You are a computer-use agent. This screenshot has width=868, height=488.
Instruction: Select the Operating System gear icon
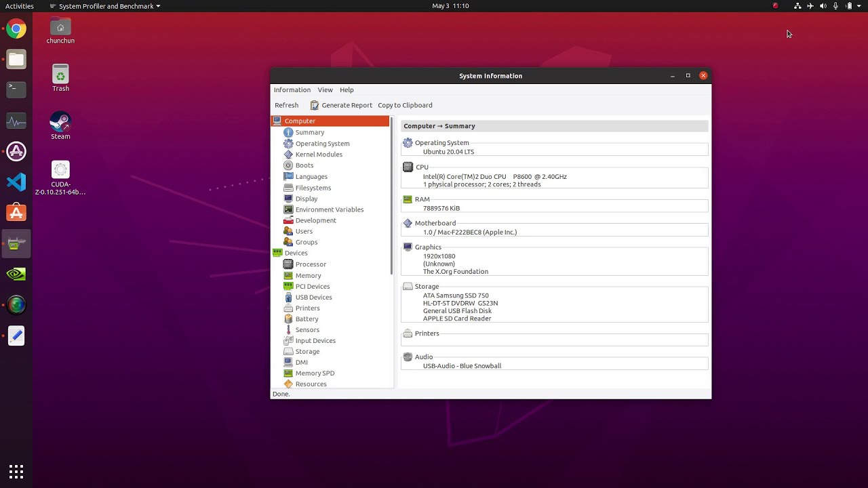click(x=288, y=144)
